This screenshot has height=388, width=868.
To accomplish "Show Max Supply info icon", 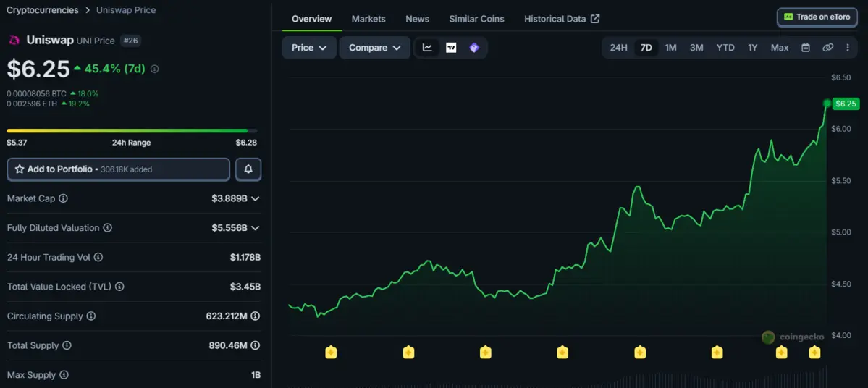I will (x=64, y=375).
